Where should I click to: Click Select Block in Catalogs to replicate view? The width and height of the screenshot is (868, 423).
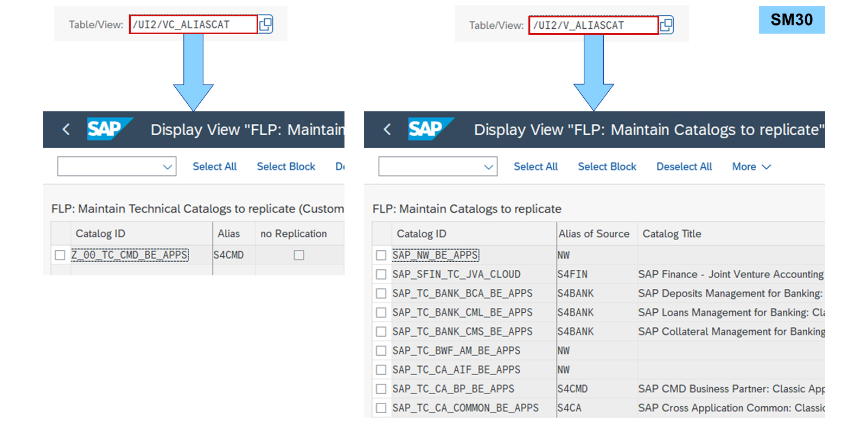point(607,167)
